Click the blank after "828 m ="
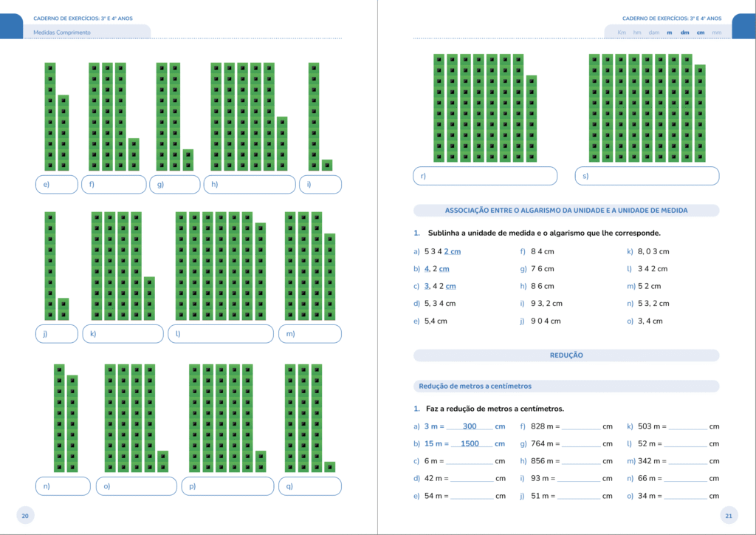This screenshot has height=535, width=756. point(580,426)
